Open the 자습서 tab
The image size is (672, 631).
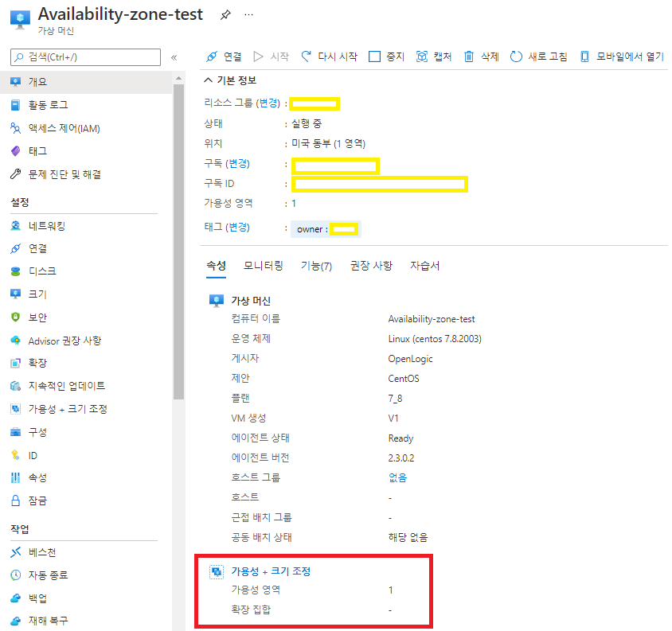(x=424, y=266)
